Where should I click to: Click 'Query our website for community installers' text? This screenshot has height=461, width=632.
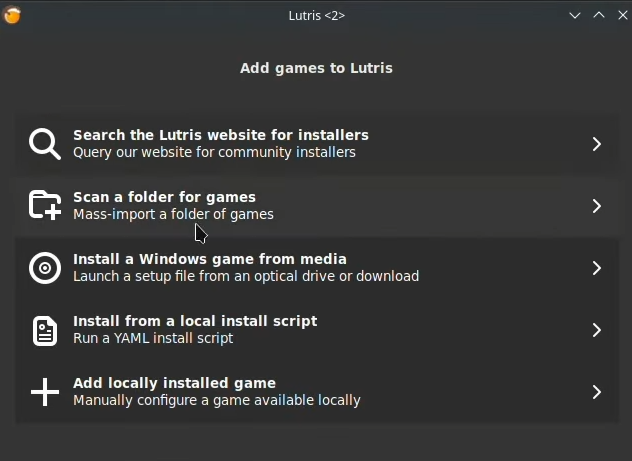click(214, 152)
